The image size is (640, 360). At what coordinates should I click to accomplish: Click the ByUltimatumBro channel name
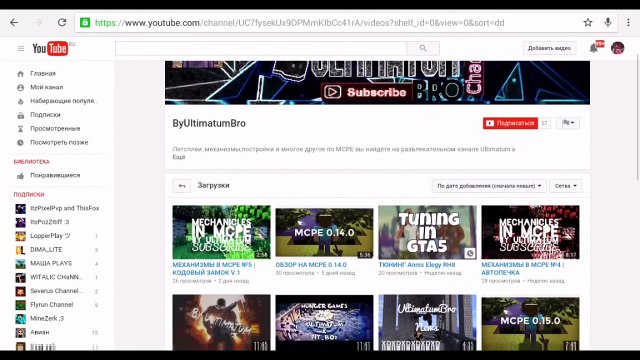click(209, 123)
